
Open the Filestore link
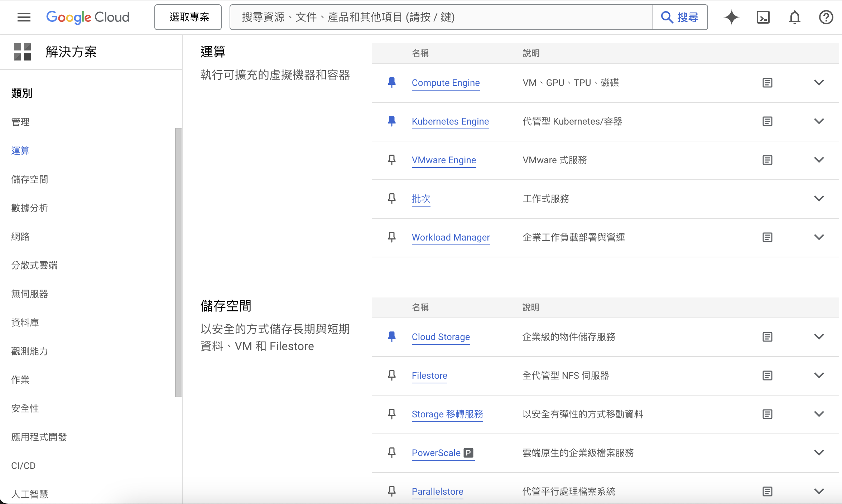(429, 375)
